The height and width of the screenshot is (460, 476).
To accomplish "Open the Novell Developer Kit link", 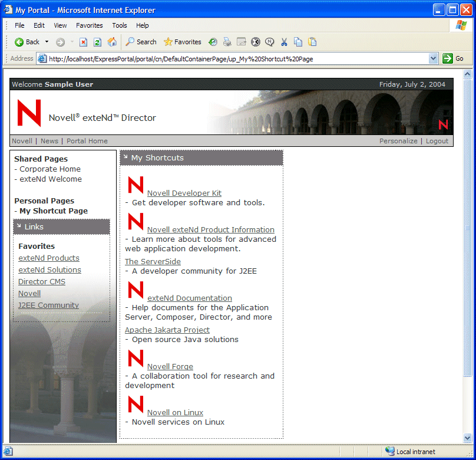I will coord(184,193).
